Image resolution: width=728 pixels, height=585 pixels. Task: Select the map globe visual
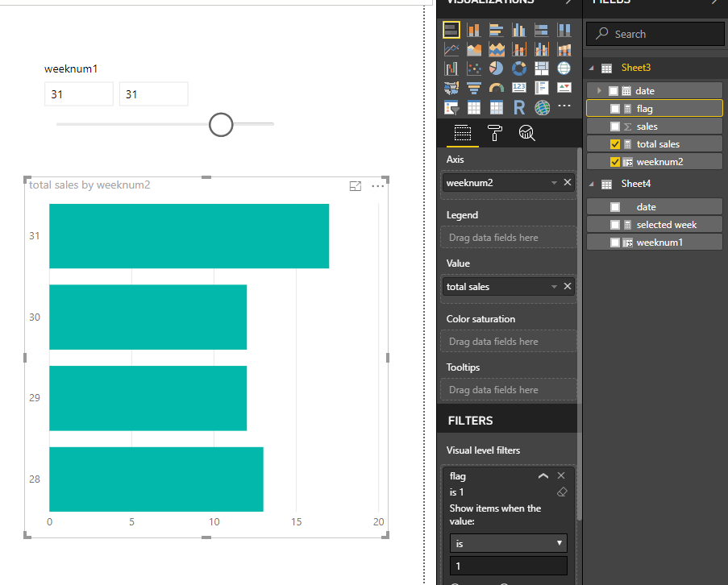click(x=564, y=68)
